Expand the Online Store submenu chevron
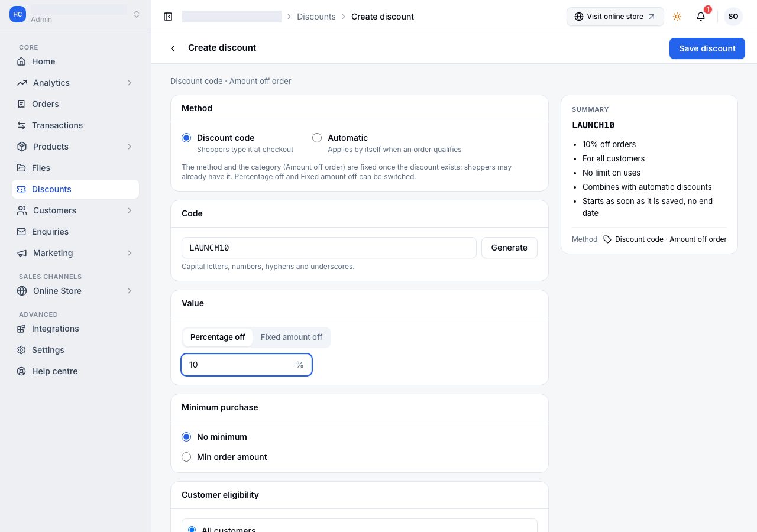757x532 pixels. (x=130, y=291)
